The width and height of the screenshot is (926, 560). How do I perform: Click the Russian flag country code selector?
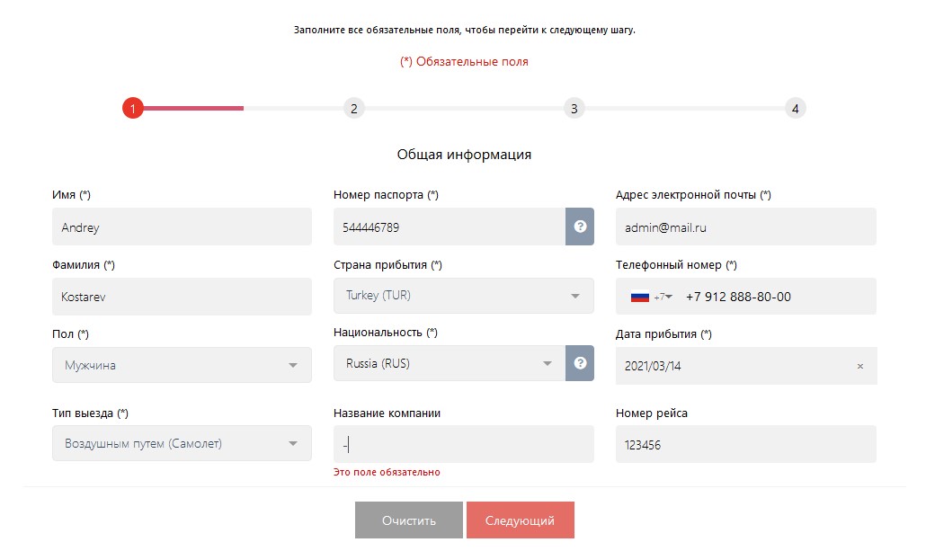651,297
